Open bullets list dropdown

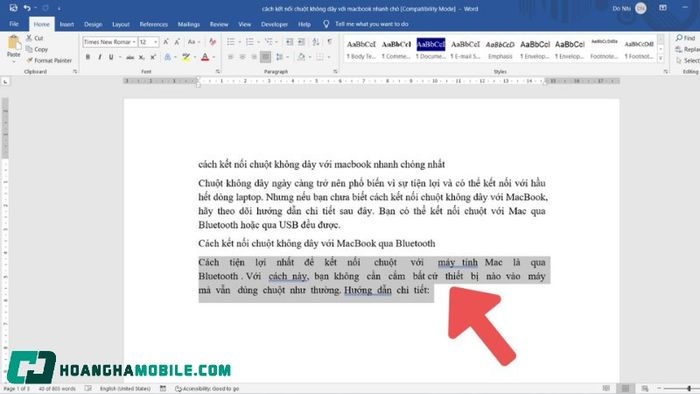pos(239,42)
